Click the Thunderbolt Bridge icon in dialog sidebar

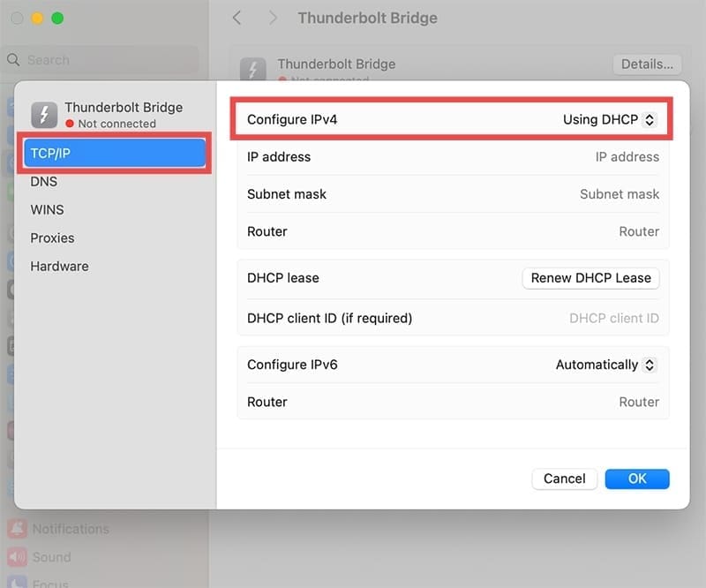tap(44, 115)
